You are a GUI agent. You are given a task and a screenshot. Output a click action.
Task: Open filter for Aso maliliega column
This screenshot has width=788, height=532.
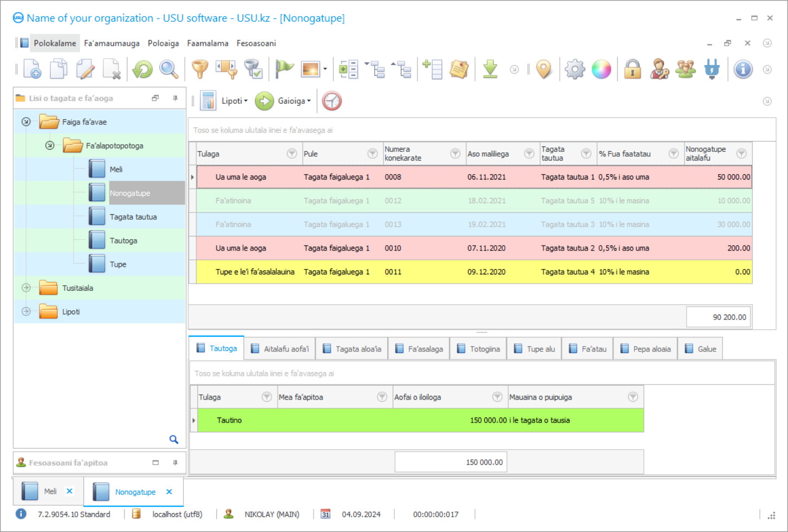point(529,153)
